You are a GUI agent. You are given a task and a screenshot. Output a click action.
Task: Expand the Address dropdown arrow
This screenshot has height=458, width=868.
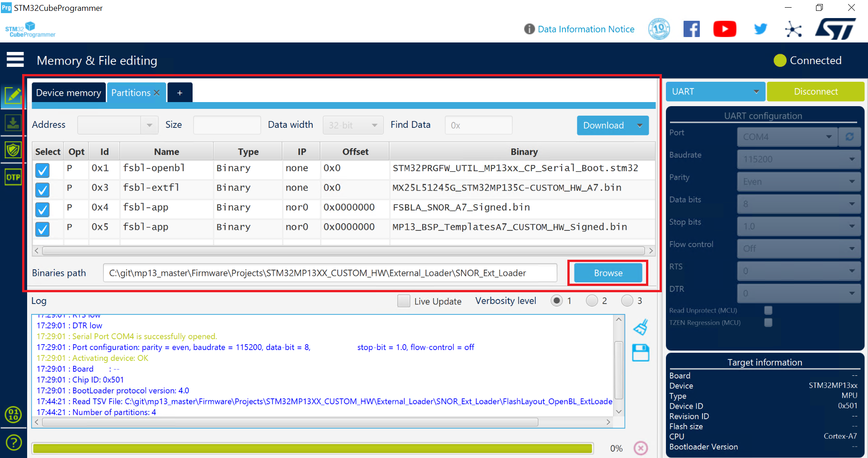(149, 125)
